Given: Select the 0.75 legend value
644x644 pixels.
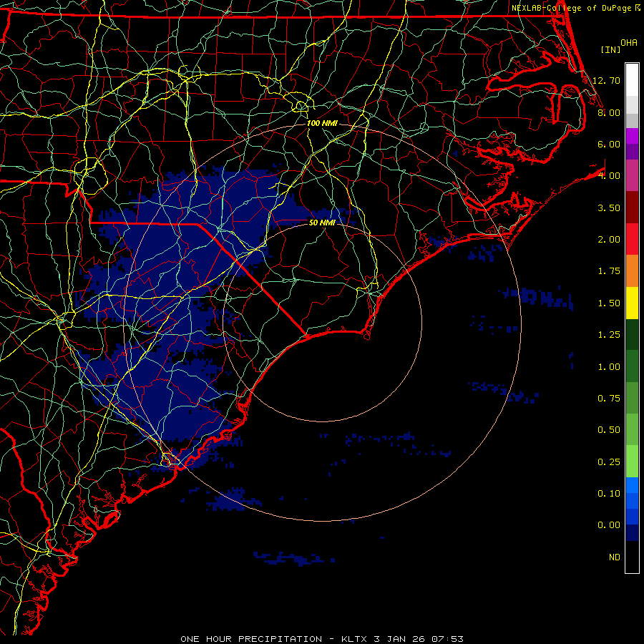Looking at the screenshot, I should click(609, 399).
